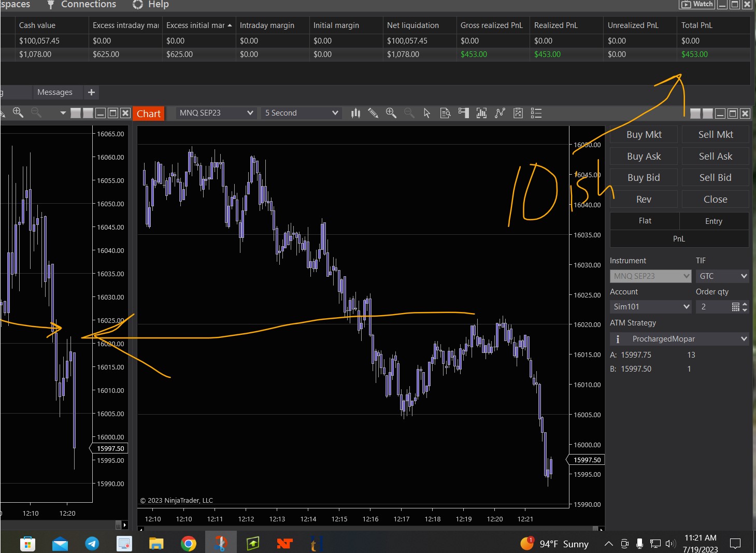
Task: Toggle the Chart Trader panel icon
Action: coord(463,113)
